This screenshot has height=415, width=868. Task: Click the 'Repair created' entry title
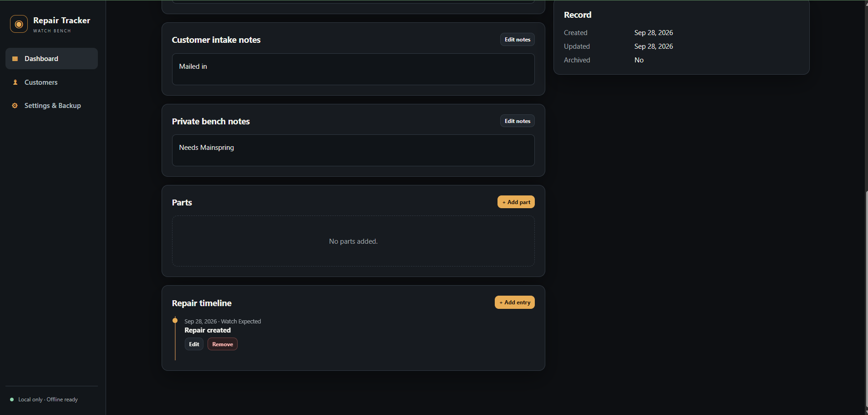point(208,330)
